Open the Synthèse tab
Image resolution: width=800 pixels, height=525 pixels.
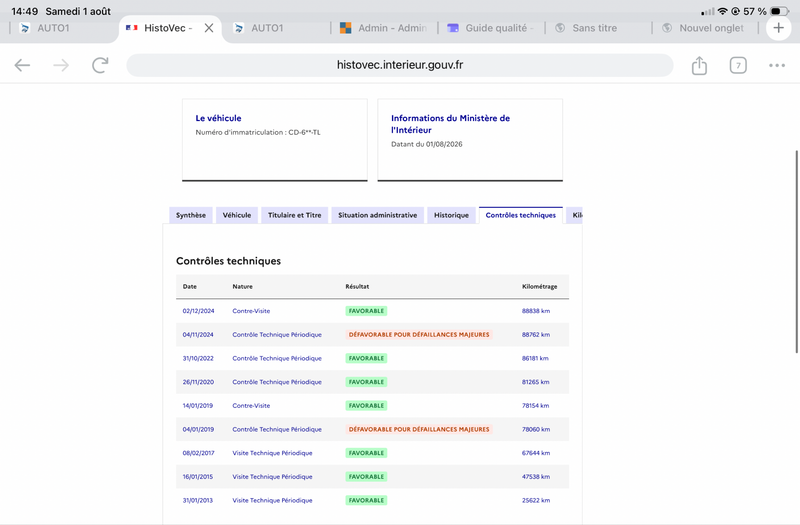point(191,215)
